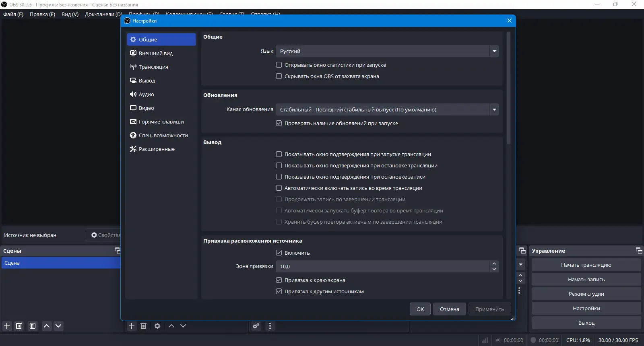Add a source with the Sources dock plus icon
Image resolution: width=644 pixels, height=346 pixels.
(132, 326)
